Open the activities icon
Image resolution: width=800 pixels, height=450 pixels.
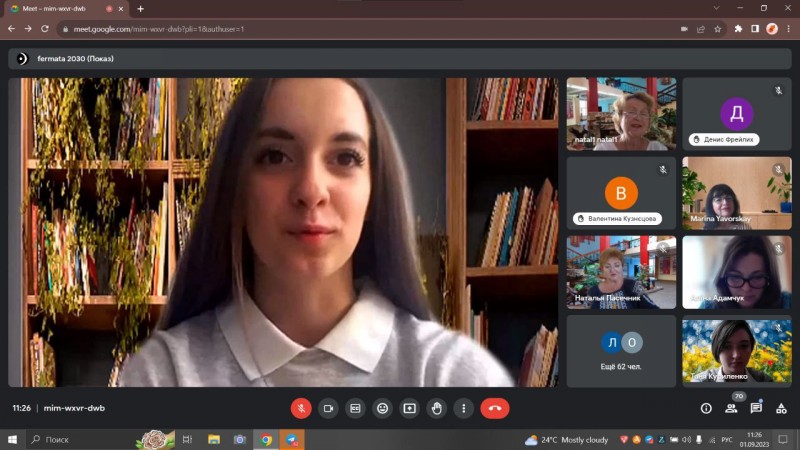[781, 408]
